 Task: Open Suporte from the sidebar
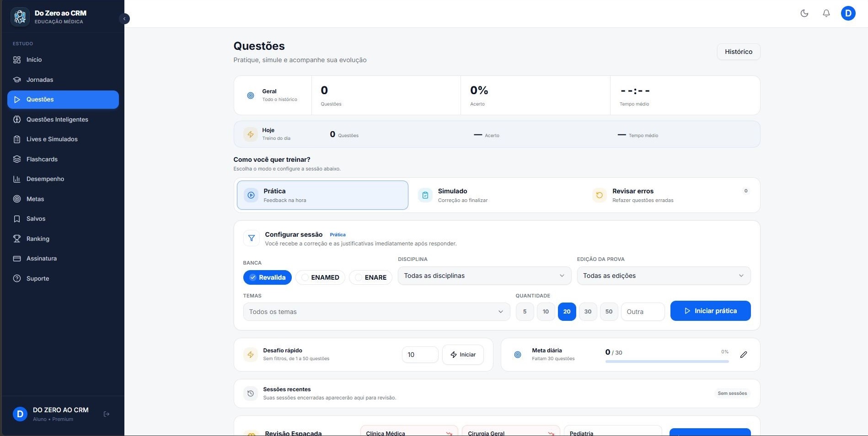pos(63,278)
